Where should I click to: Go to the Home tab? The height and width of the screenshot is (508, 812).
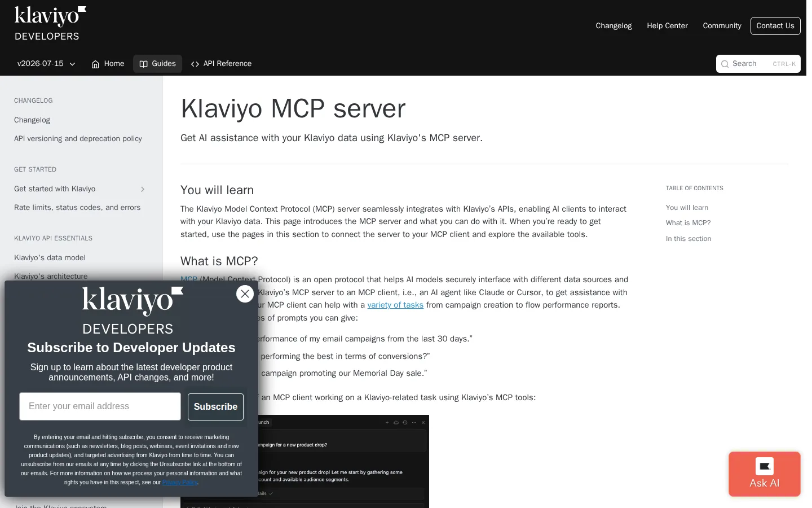[x=108, y=64]
